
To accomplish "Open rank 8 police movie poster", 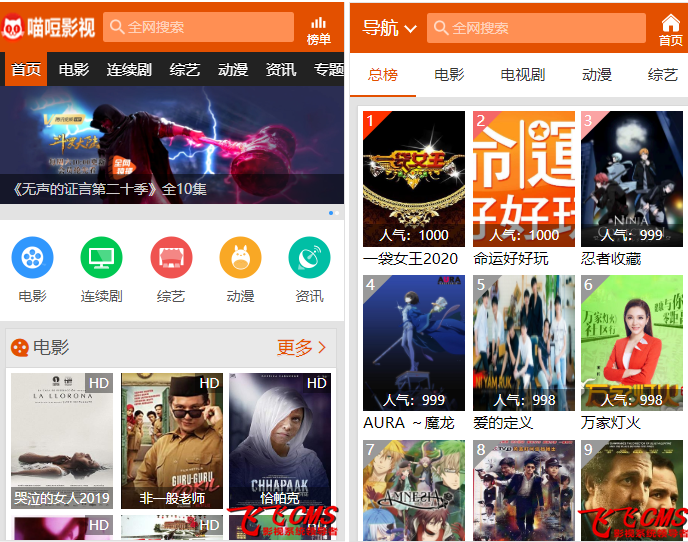I will [x=524, y=491].
